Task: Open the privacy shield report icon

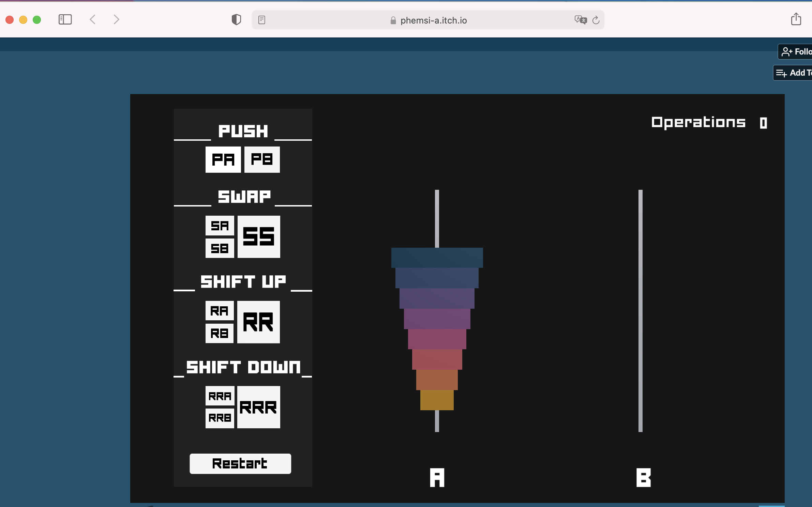Action: coord(236,19)
